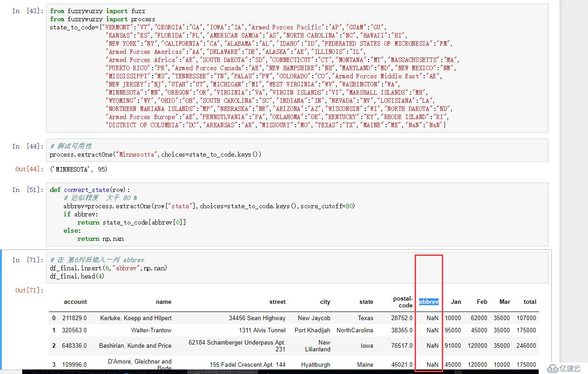The height and width of the screenshot is (374, 588).
Task: Click the Feb value 62000
Action: pos(479,318)
